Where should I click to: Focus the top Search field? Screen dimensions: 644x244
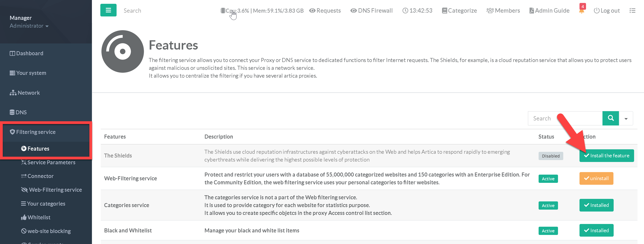tap(132, 11)
